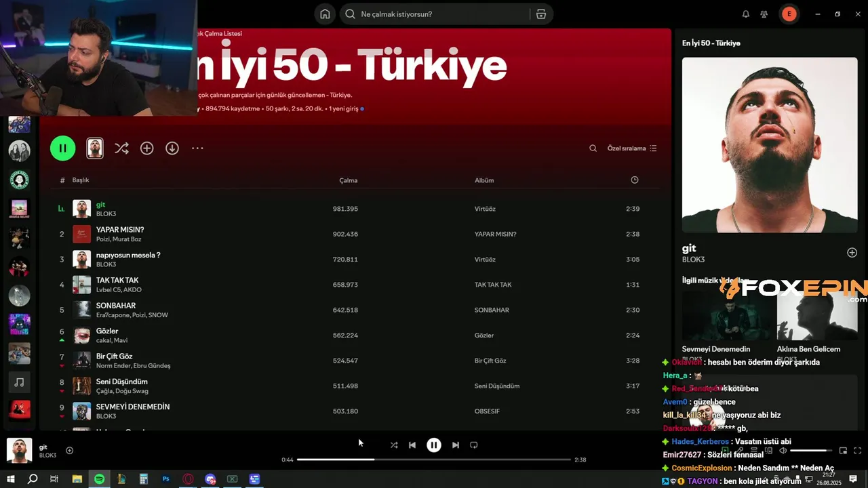
Task: Click the # column header
Action: click(x=62, y=180)
